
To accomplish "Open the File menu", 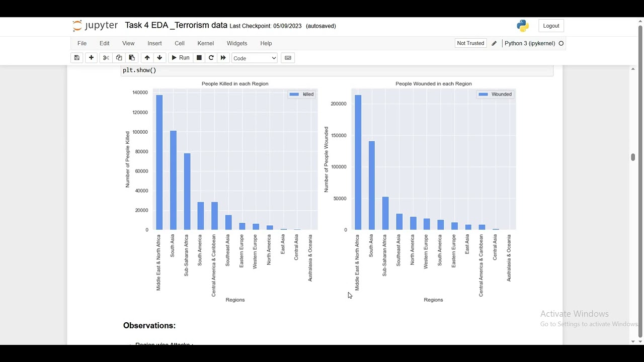I will pyautogui.click(x=82, y=43).
